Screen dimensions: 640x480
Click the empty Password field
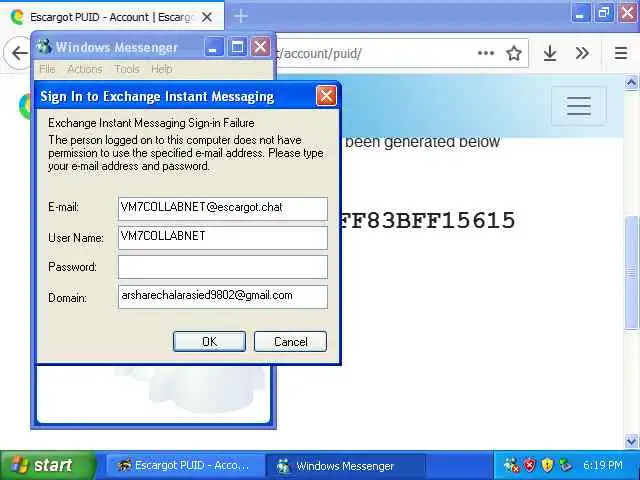tap(223, 267)
